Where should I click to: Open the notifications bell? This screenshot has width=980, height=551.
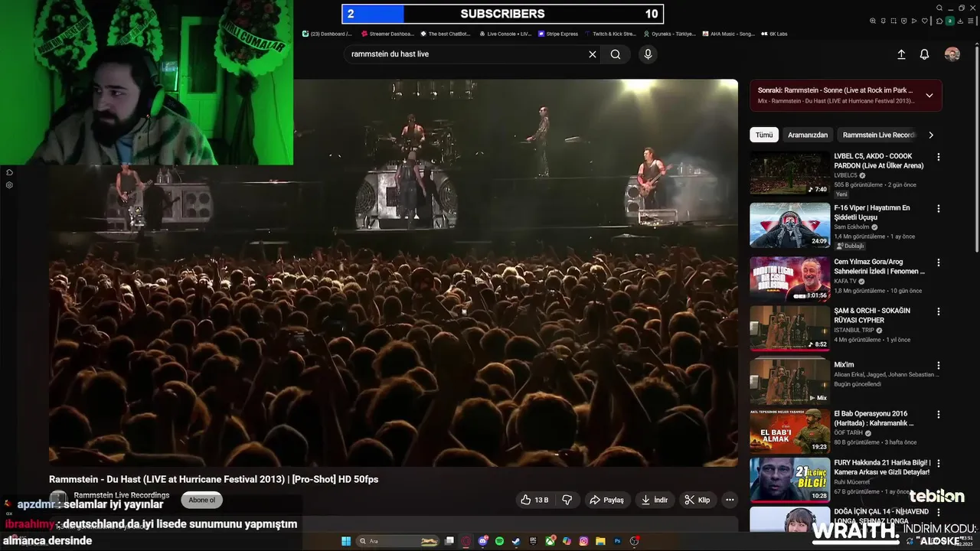point(924,54)
